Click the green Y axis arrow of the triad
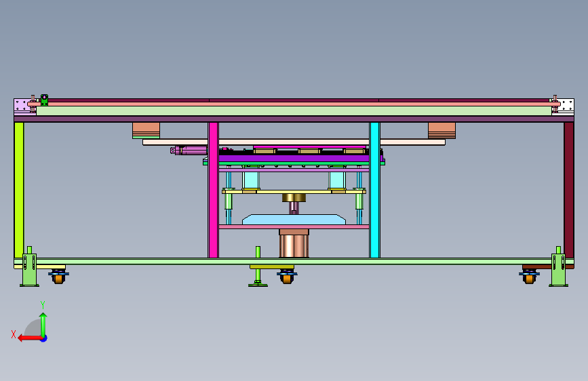 (43, 325)
